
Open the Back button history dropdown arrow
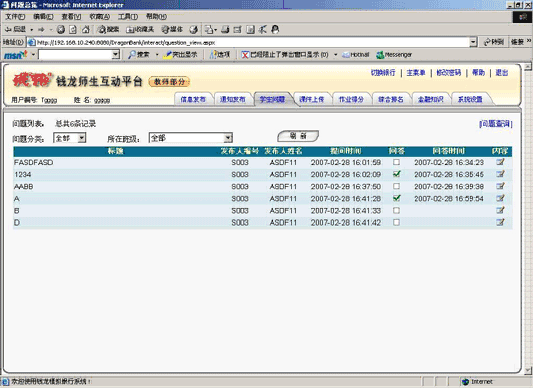tap(32, 30)
